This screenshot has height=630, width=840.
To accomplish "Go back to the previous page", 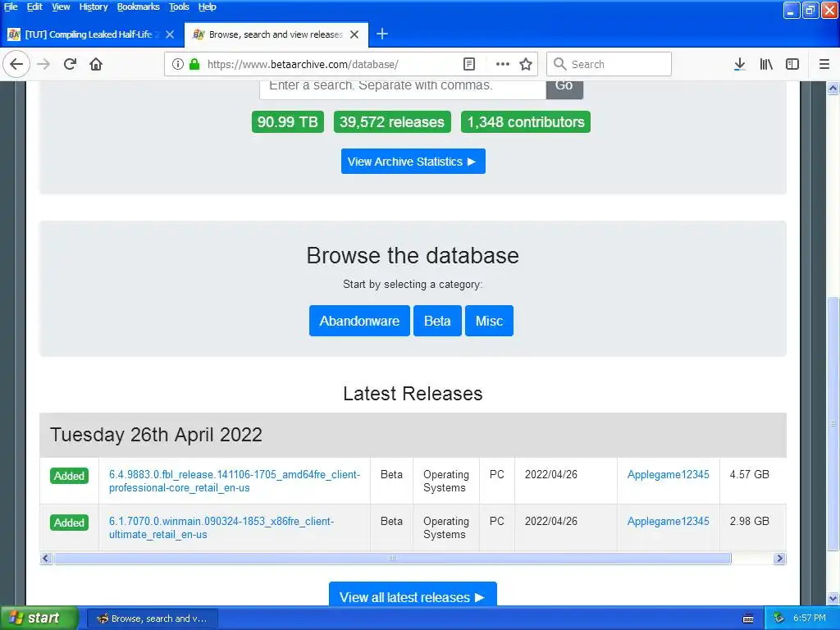I will click(x=16, y=64).
